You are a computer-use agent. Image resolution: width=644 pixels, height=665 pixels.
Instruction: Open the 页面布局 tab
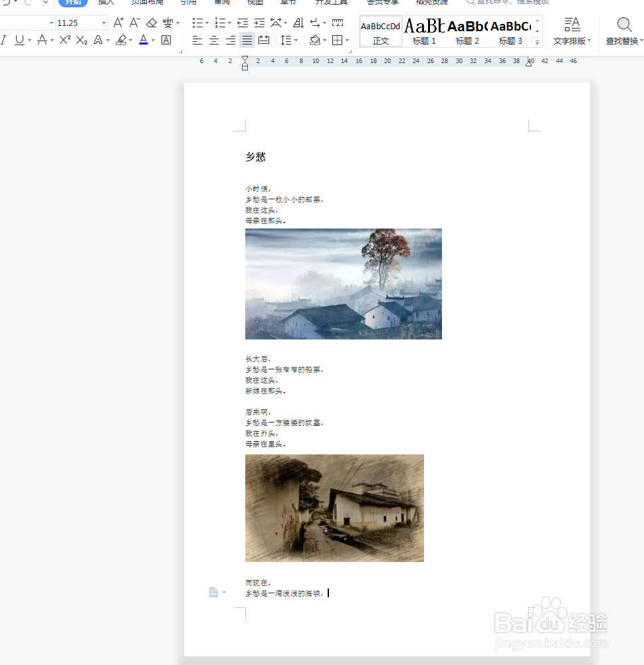tap(148, 2)
